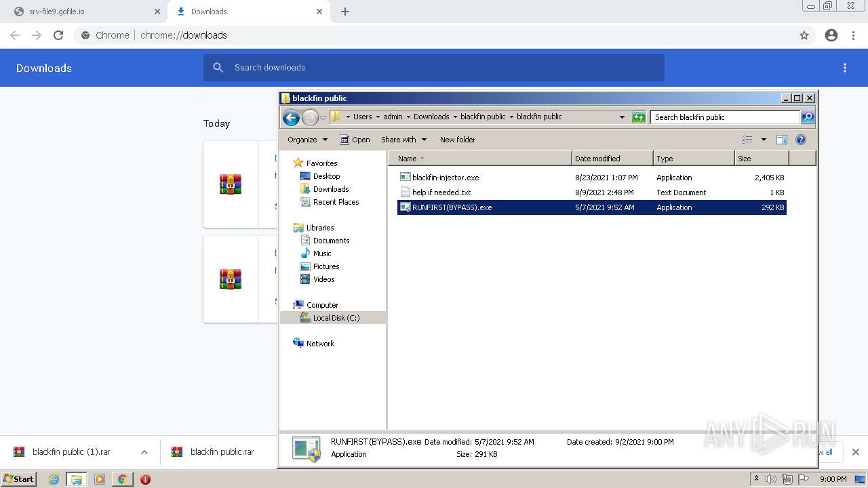This screenshot has width=868, height=488.
Task: Sort by Size column header
Action: point(762,159)
